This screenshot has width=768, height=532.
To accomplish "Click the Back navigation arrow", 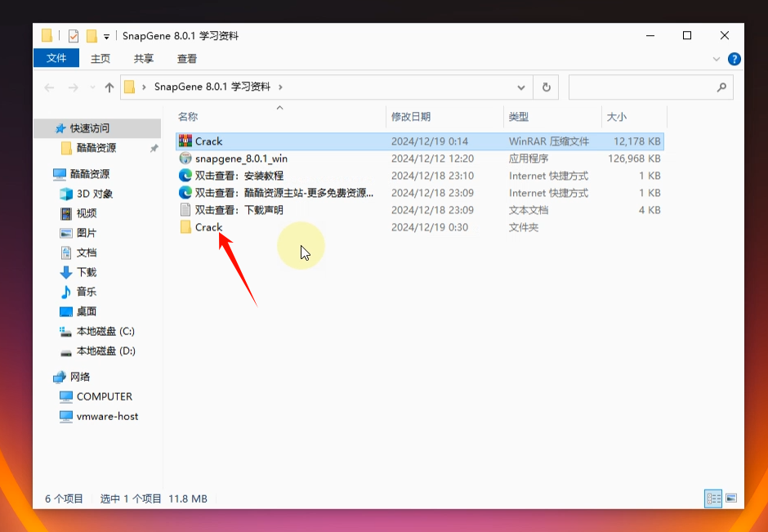I will (x=49, y=87).
